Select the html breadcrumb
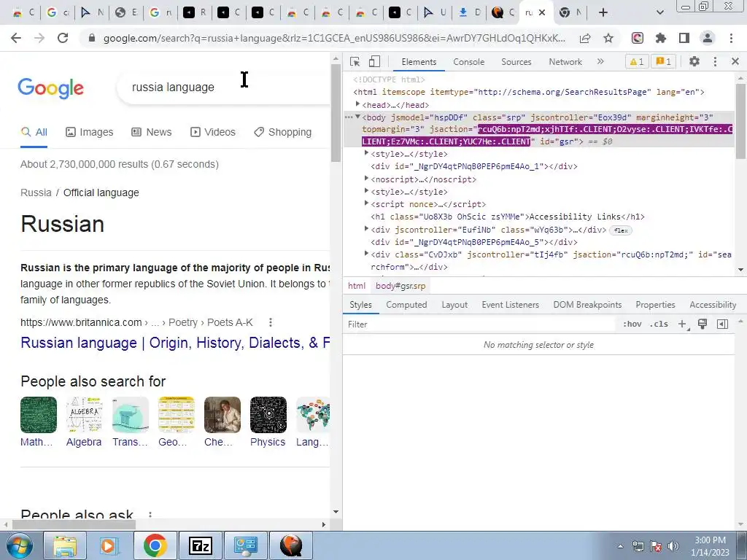Viewport: 747px width, 560px height. coord(356,286)
